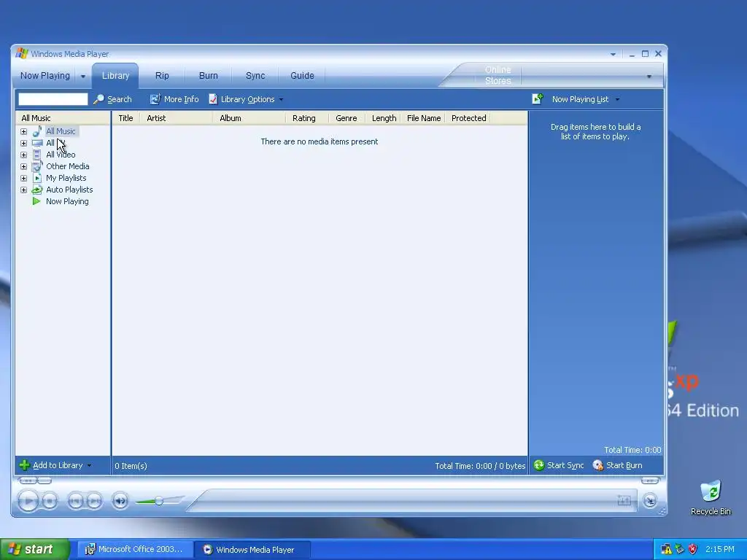The height and width of the screenshot is (560, 747).
Task: Open the Recycle Bin desktop icon
Action: (x=711, y=497)
